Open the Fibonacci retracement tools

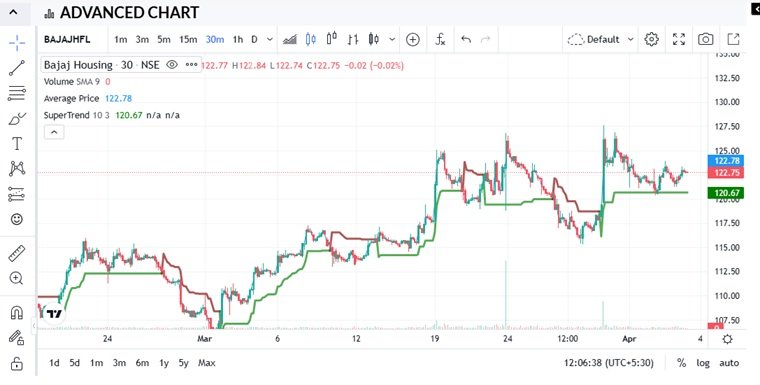(x=17, y=93)
